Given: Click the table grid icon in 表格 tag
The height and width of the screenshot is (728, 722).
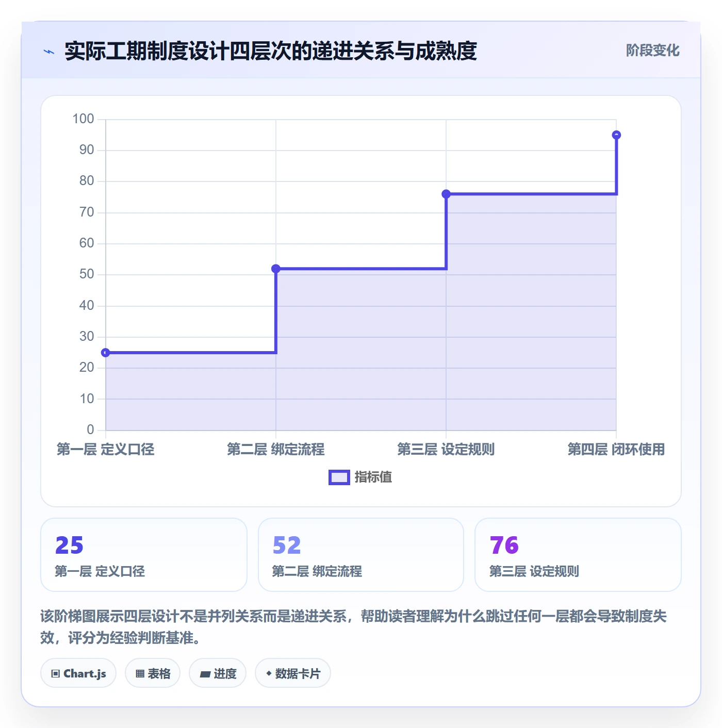Looking at the screenshot, I should pos(140,673).
